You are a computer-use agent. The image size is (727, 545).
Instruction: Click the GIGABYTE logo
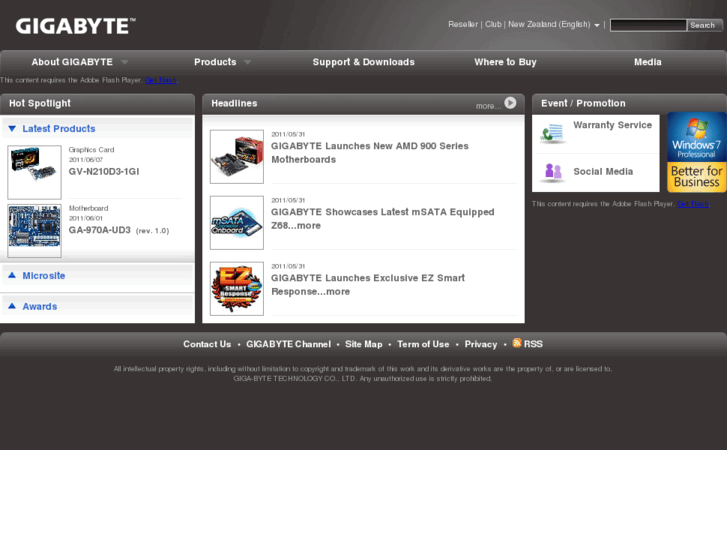tap(76, 26)
